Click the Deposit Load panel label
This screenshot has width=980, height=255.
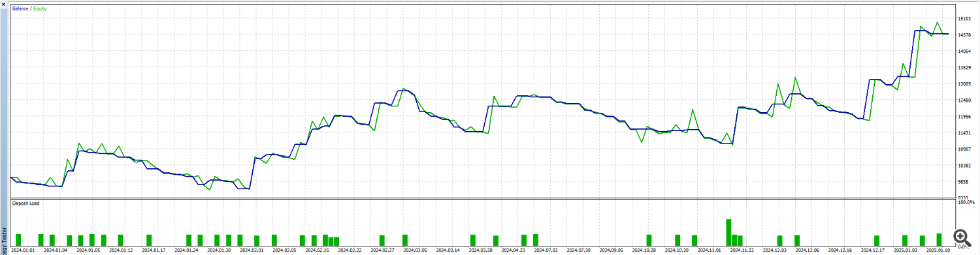point(25,203)
